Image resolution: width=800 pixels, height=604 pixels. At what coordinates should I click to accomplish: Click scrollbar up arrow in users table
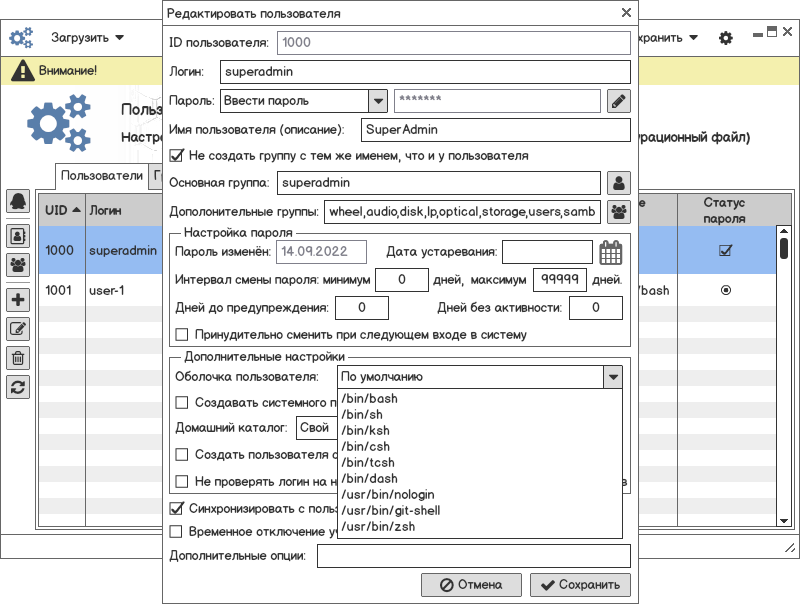tap(784, 231)
